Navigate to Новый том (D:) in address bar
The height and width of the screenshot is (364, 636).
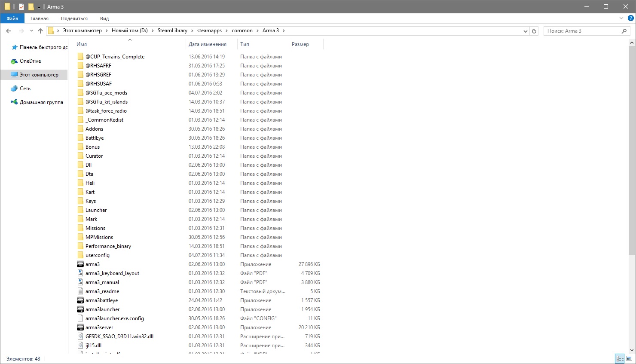[130, 31]
